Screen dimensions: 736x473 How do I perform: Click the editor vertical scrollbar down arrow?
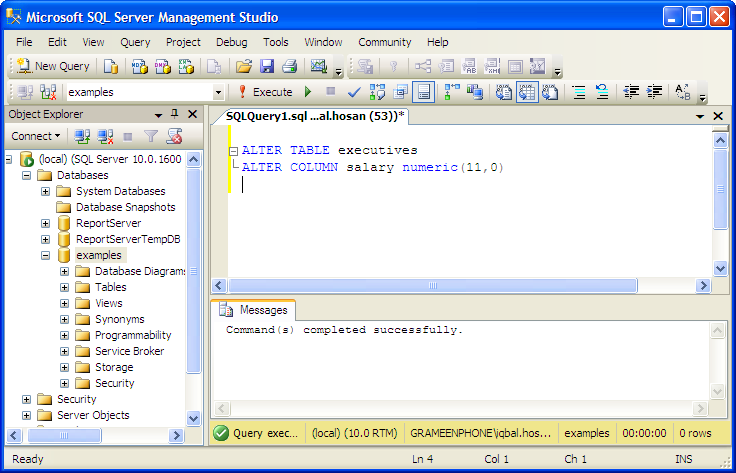tap(720, 268)
